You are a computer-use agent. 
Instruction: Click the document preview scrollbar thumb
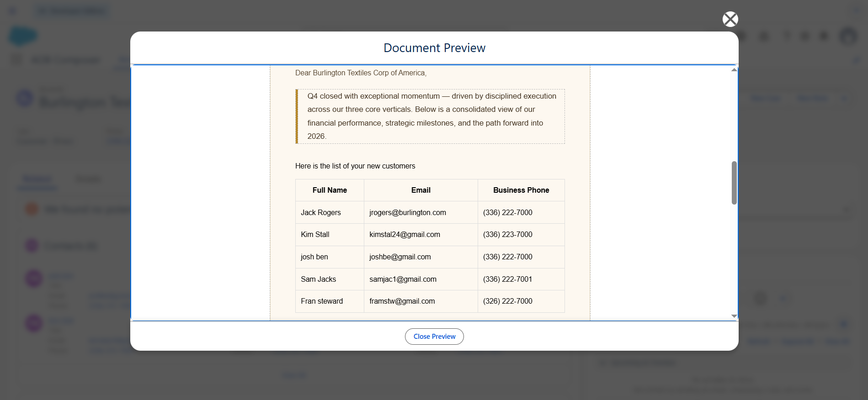click(x=734, y=183)
